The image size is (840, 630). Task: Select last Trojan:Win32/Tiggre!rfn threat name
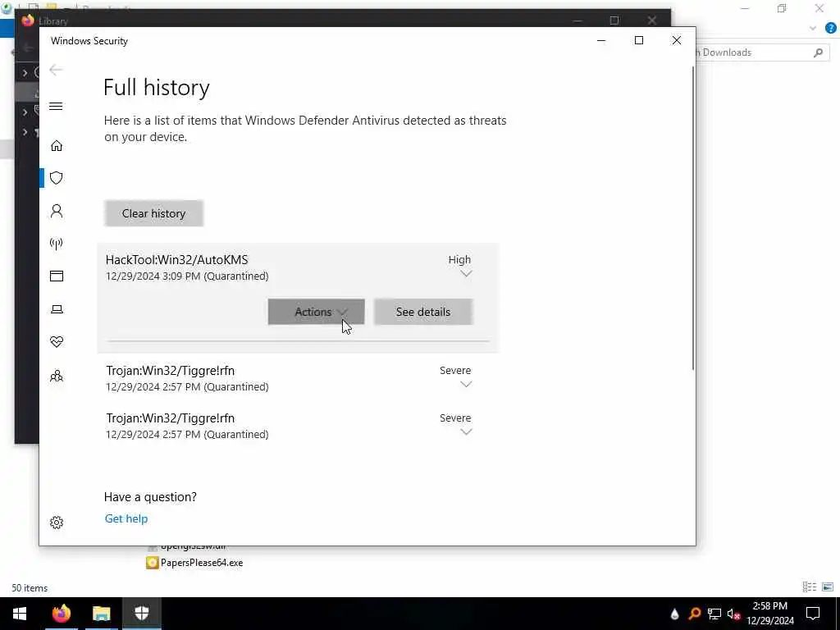[x=171, y=418]
